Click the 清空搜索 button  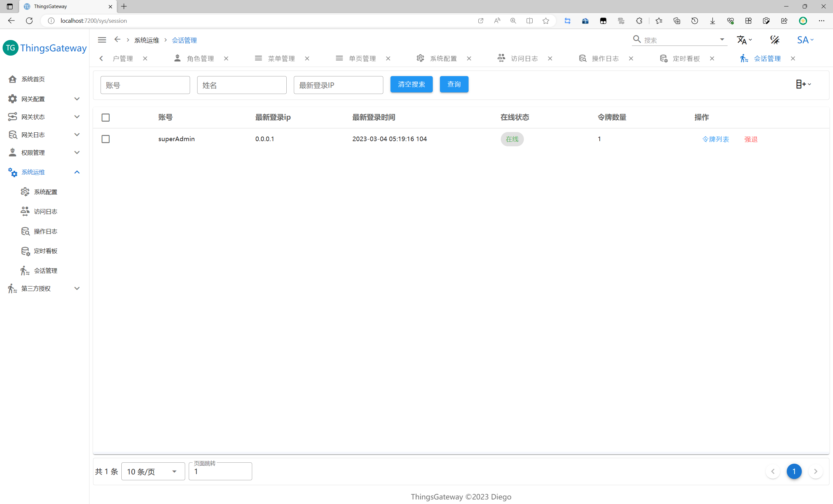[411, 84]
